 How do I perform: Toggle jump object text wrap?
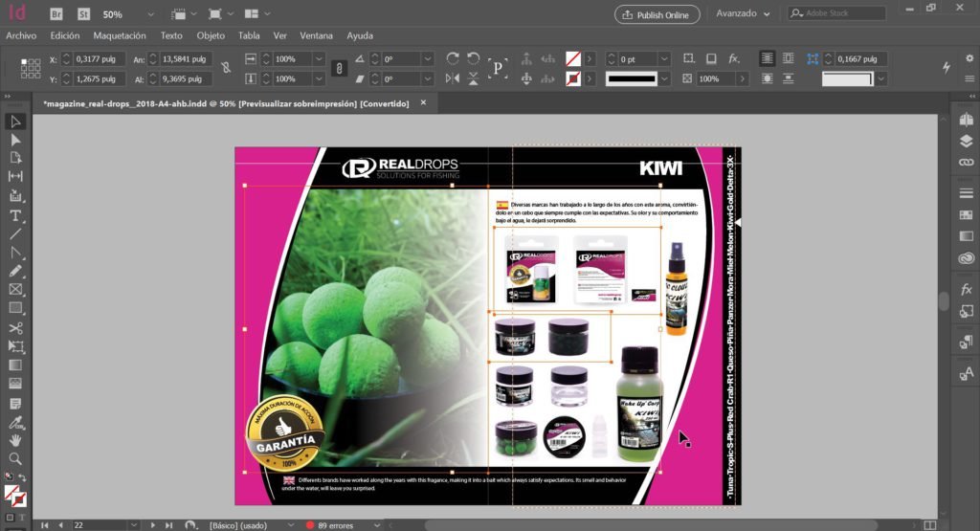(789, 78)
